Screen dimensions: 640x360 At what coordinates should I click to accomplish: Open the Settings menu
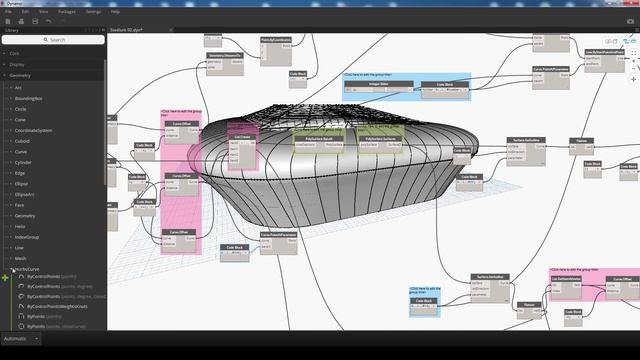(93, 12)
